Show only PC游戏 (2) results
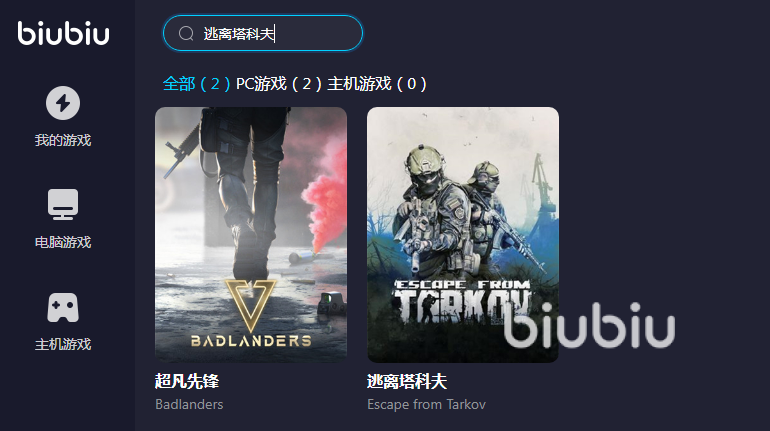The image size is (770, 431). [x=279, y=84]
